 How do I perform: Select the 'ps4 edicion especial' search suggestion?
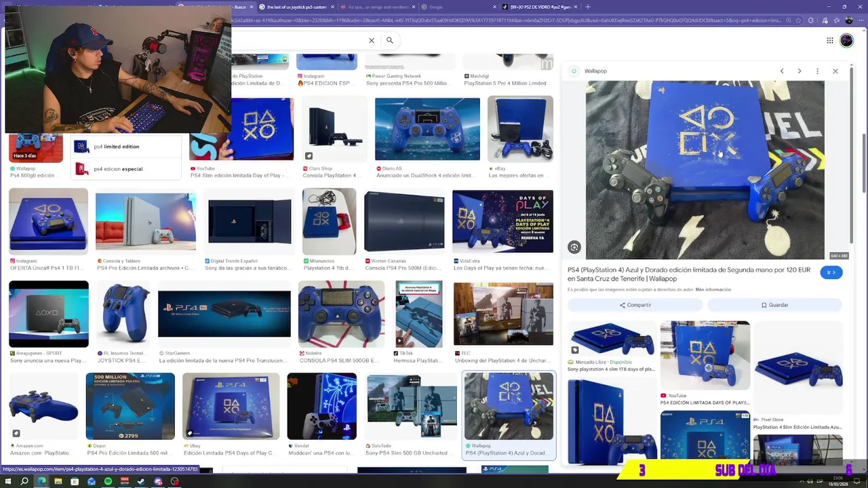(x=126, y=169)
